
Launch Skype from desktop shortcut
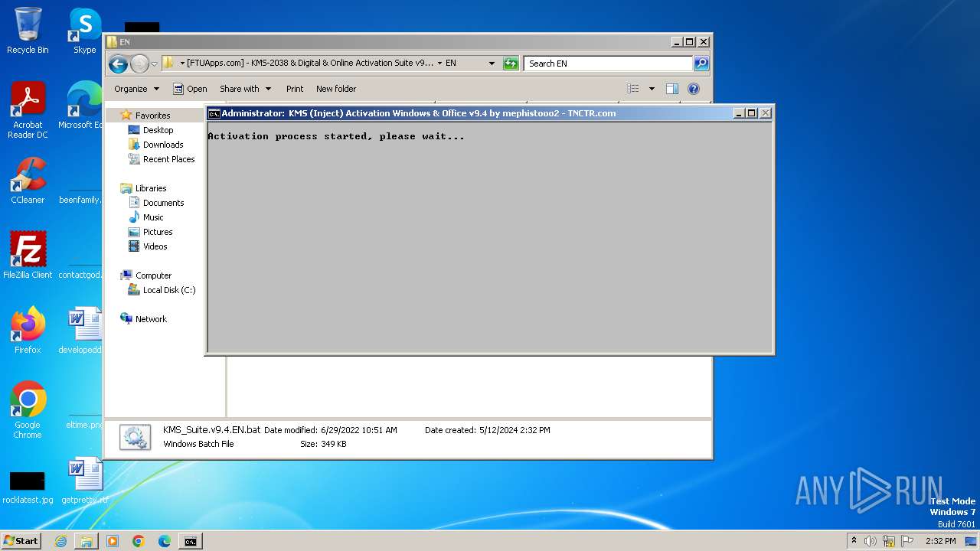(x=85, y=31)
